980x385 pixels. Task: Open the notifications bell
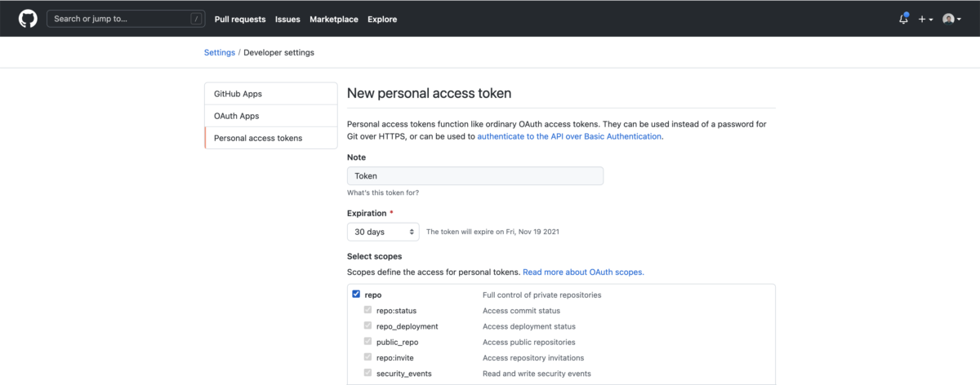(x=903, y=19)
